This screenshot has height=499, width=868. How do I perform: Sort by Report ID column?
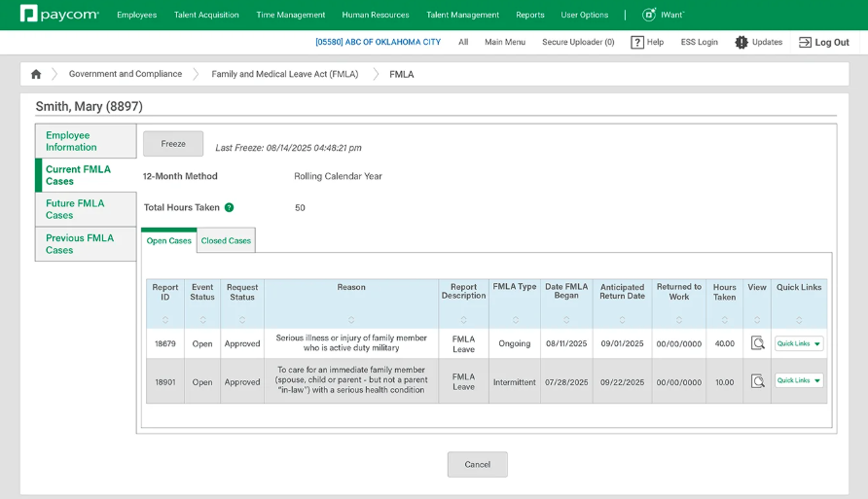(165, 320)
